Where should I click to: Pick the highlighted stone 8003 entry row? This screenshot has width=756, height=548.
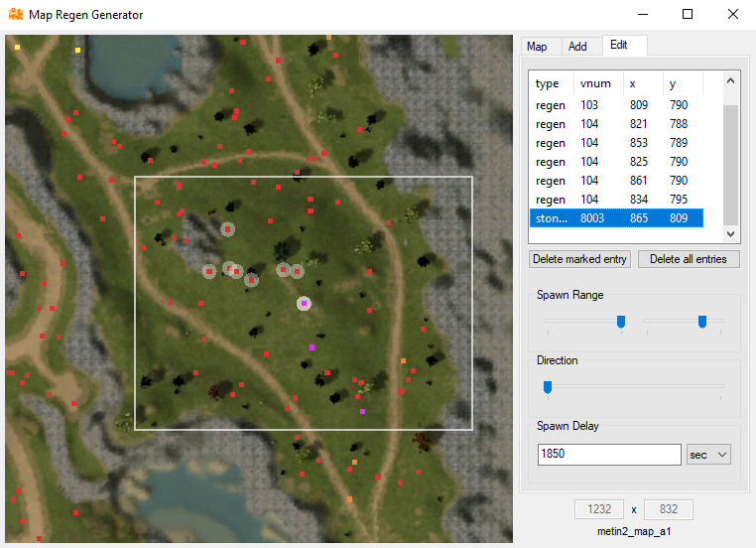tap(615, 218)
